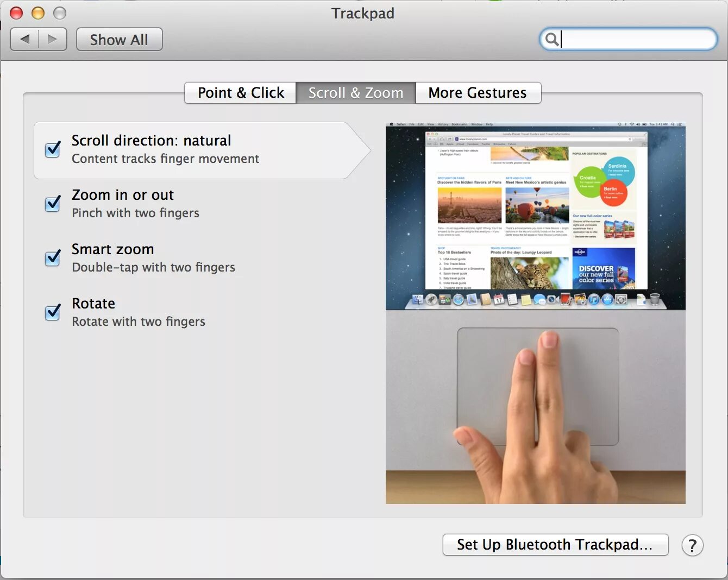Viewport: 728px width, 580px height.
Task: Uncheck the Smart zoom option
Action: 53,257
